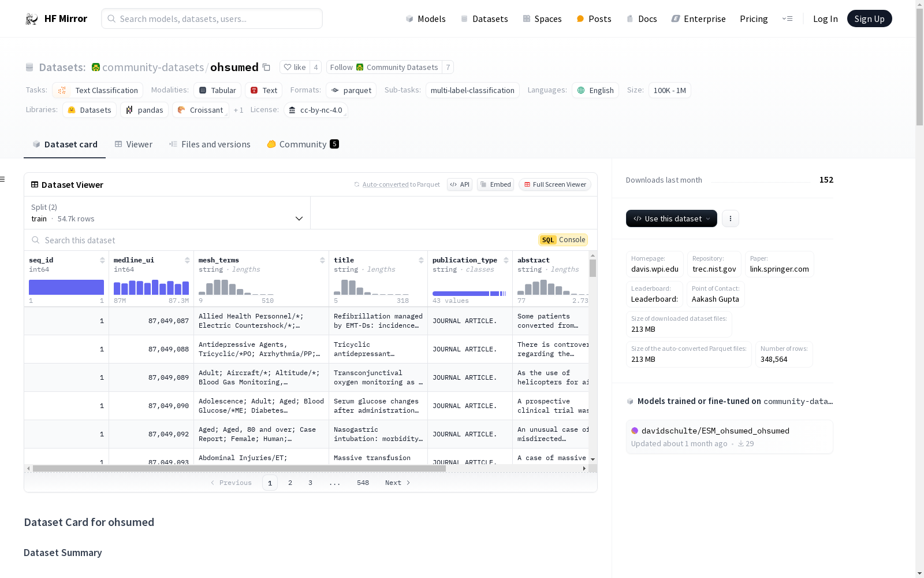Click the community-datasets organization avatar
This screenshot has height=578, width=924.
(x=96, y=67)
